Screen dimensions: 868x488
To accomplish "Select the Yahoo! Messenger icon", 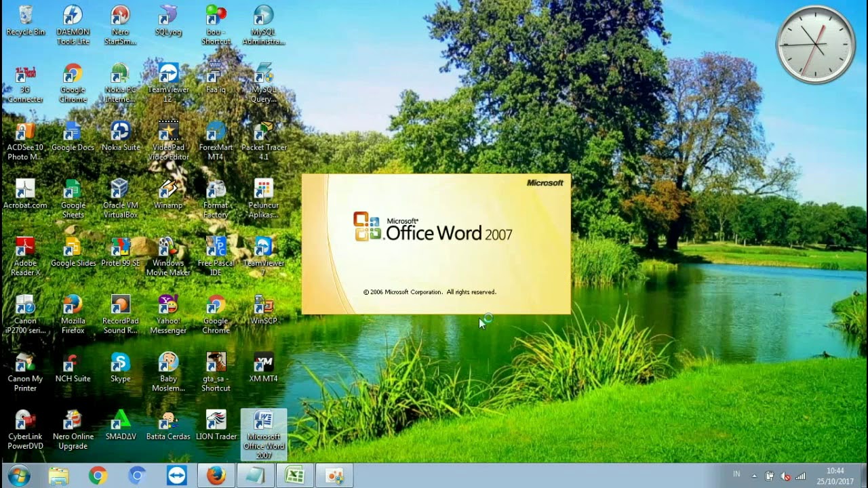I will [167, 315].
